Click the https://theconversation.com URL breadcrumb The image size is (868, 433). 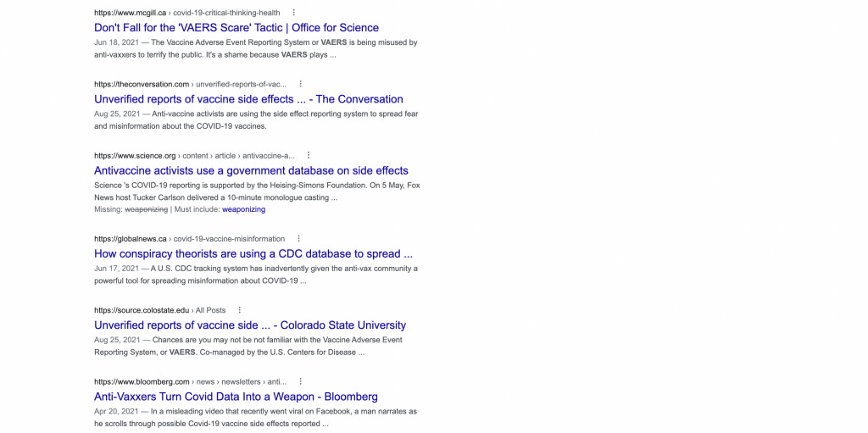coord(191,84)
